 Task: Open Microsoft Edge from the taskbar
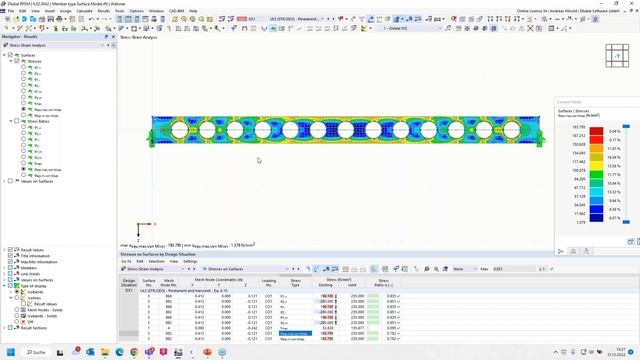tap(120, 352)
